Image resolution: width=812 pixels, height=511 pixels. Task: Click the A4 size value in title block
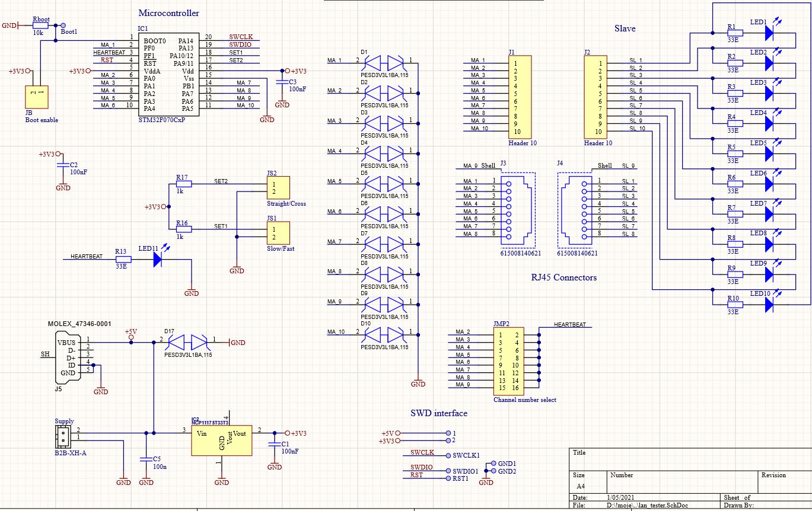point(581,486)
